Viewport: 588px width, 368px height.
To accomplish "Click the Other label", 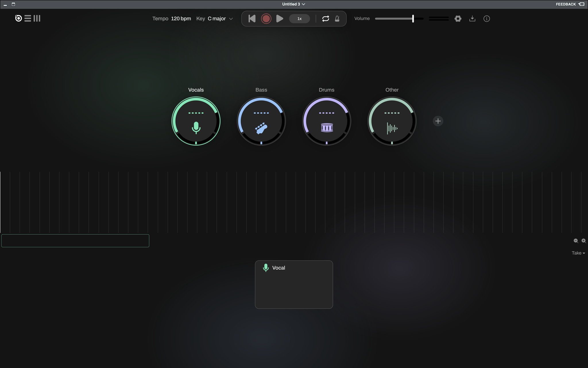I will coord(392,90).
